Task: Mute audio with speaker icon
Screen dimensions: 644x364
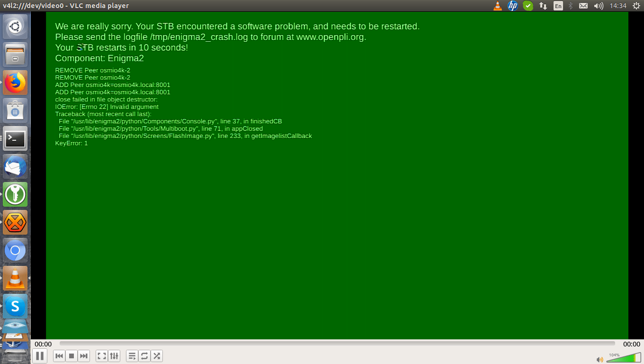Action: (x=600, y=359)
